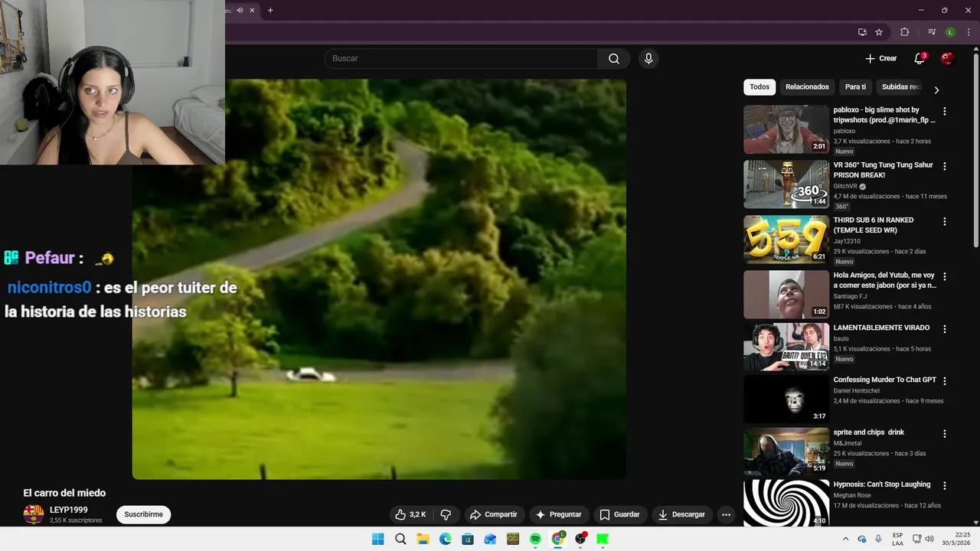The width and height of the screenshot is (980, 551).
Task: Open the LEYP1999 channel name link
Action: click(69, 510)
